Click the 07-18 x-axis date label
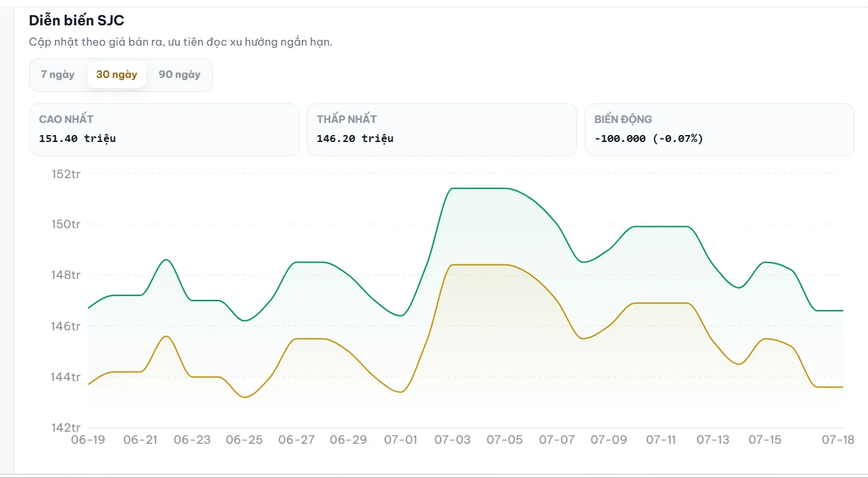868x478 pixels. 838,439
